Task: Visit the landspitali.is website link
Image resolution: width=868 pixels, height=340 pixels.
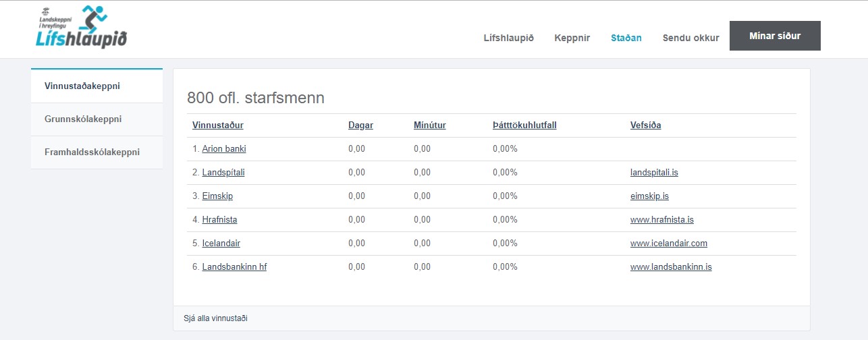Action: pos(654,172)
